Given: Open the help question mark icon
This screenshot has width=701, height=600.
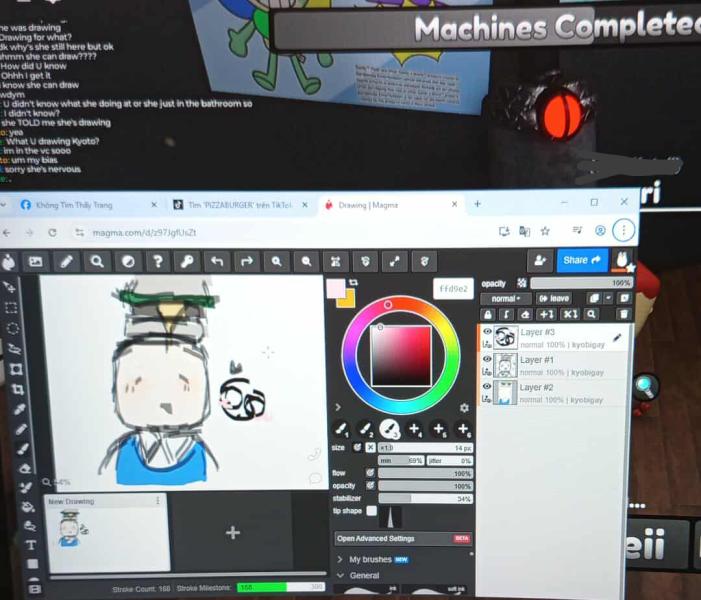Looking at the screenshot, I should (x=157, y=261).
